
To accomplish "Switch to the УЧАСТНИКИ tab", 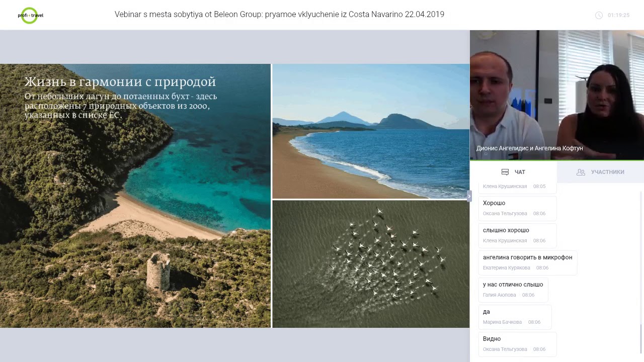I will click(x=600, y=172).
